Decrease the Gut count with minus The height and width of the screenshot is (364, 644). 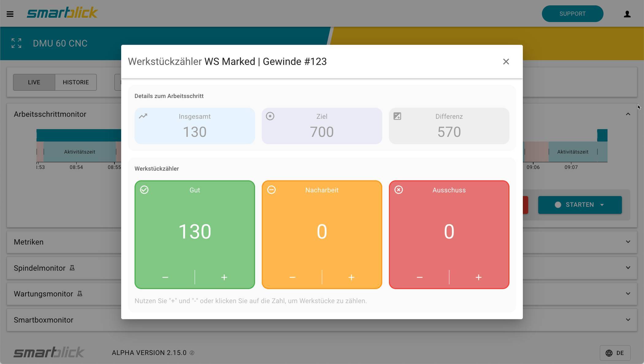(x=165, y=277)
